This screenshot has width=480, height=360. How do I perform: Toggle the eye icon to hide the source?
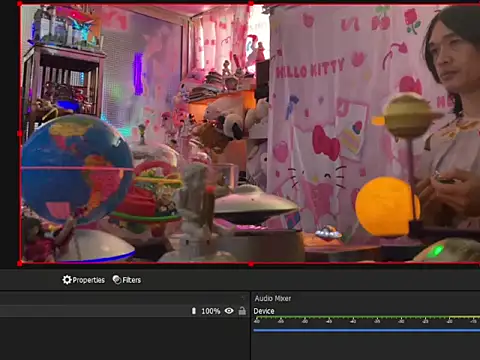(x=229, y=311)
